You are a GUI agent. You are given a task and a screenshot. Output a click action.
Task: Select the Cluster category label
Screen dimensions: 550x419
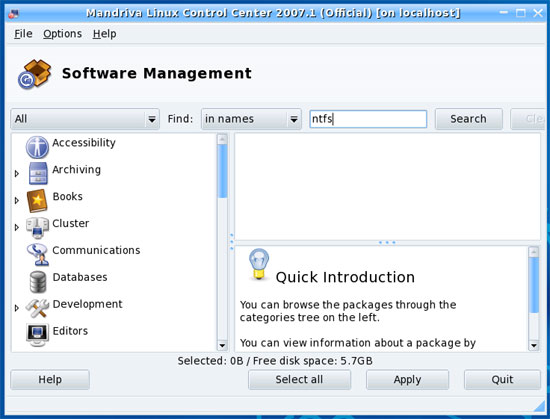click(x=71, y=223)
